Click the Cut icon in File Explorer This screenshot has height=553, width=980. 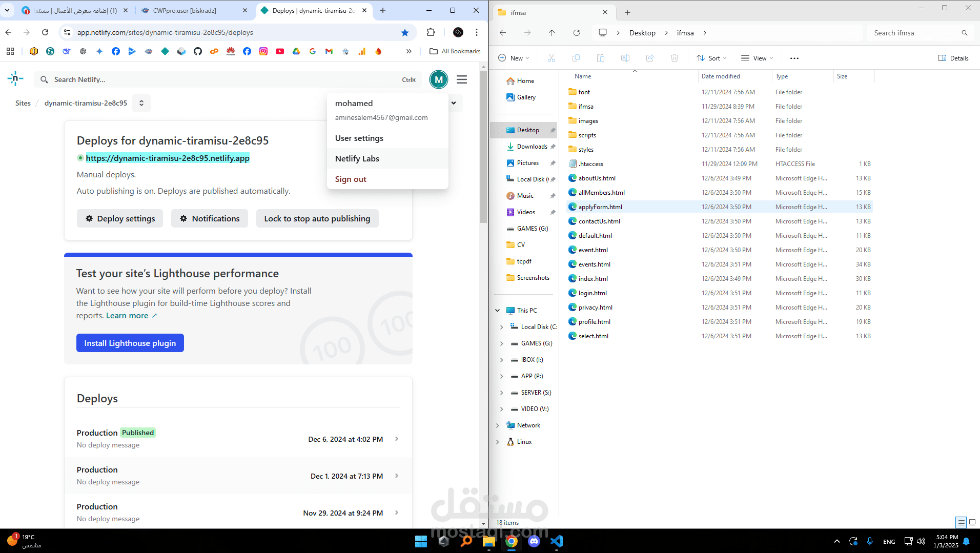tap(552, 58)
